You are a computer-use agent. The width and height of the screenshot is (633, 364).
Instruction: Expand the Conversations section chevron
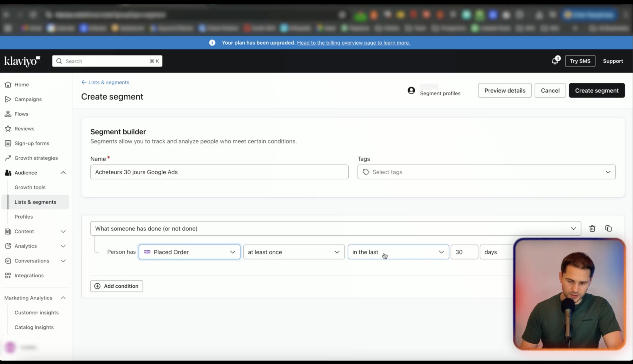(63, 261)
